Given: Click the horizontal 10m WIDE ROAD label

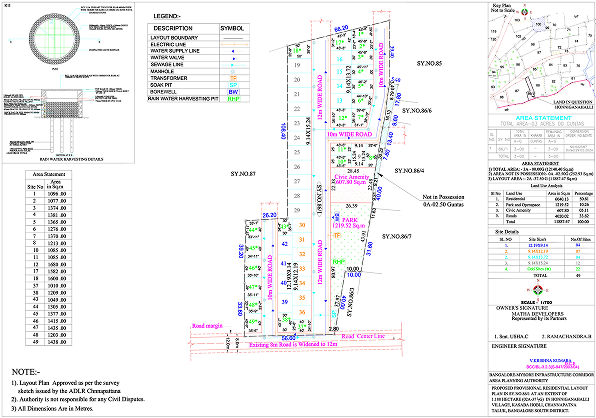Looking at the screenshot, I should [349, 134].
